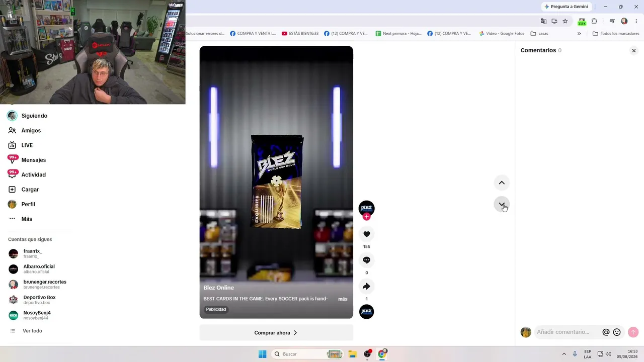Show hidden system tray icons
Image resolution: width=644 pixels, height=362 pixels.
pyautogui.click(x=564, y=354)
